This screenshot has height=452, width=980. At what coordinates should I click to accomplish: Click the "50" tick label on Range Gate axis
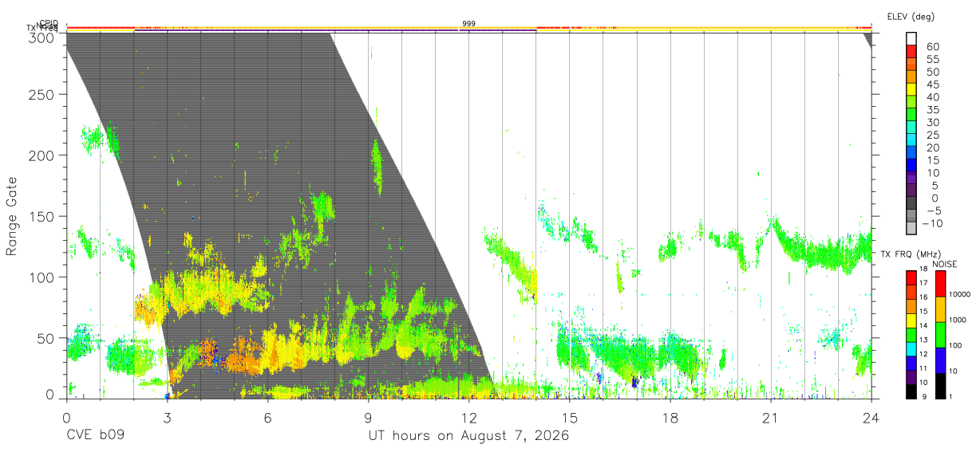pyautogui.click(x=46, y=337)
